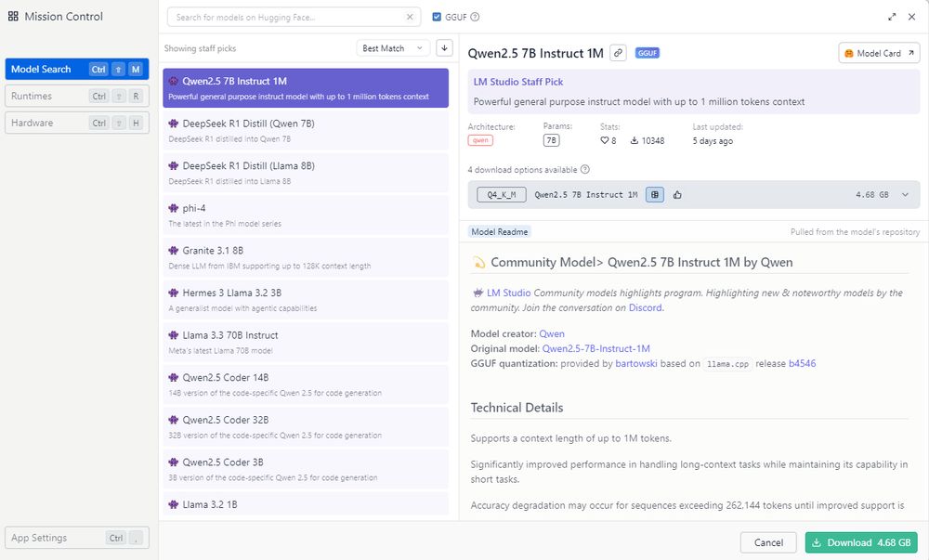This screenshot has height=560, width=929.
Task: Click the GGUF badge next to title
Action: [x=647, y=53]
